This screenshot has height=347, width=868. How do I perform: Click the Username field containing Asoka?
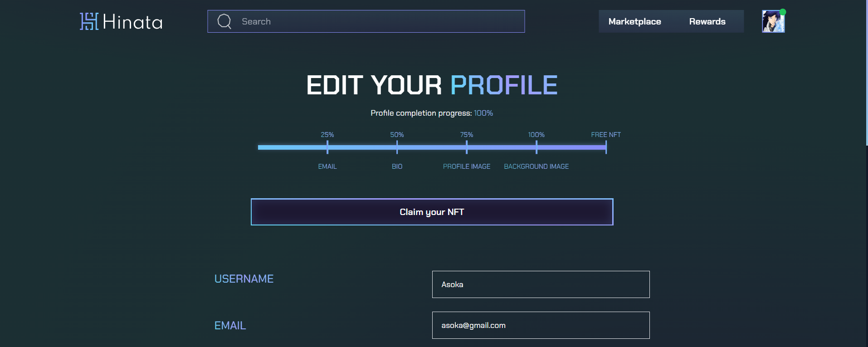click(x=541, y=284)
